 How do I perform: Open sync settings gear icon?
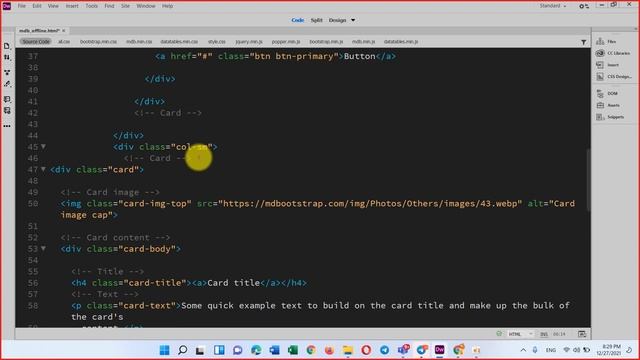[584, 6]
